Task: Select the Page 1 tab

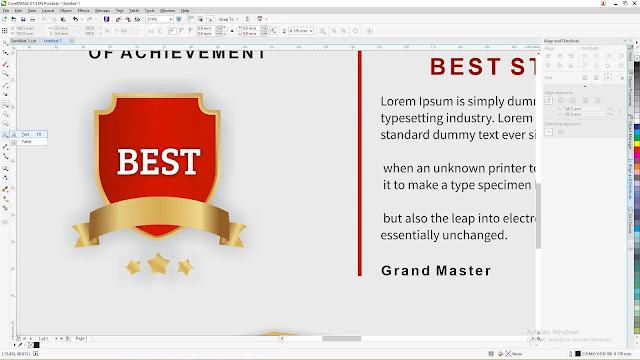Action: coord(81,338)
